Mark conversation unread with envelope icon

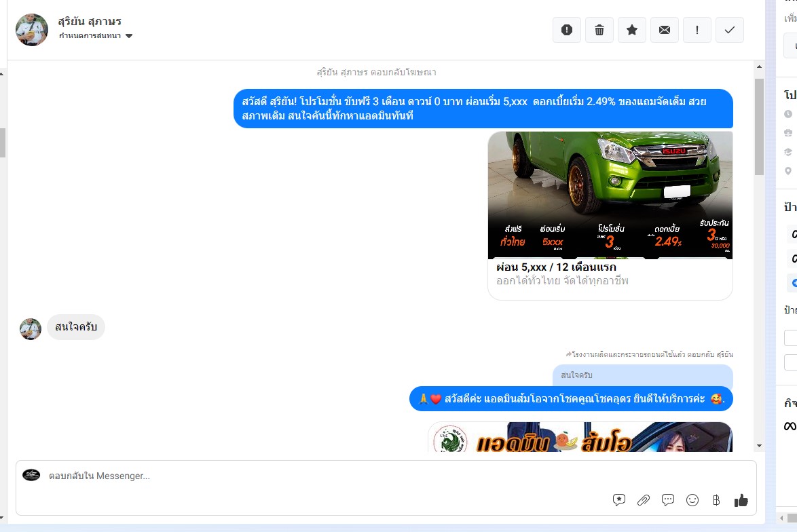665,30
